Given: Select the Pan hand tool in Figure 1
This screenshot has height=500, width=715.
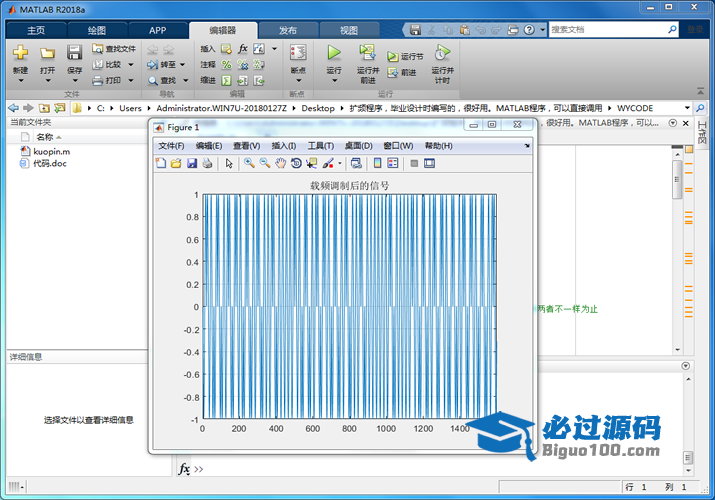Looking at the screenshot, I should pyautogui.click(x=280, y=163).
